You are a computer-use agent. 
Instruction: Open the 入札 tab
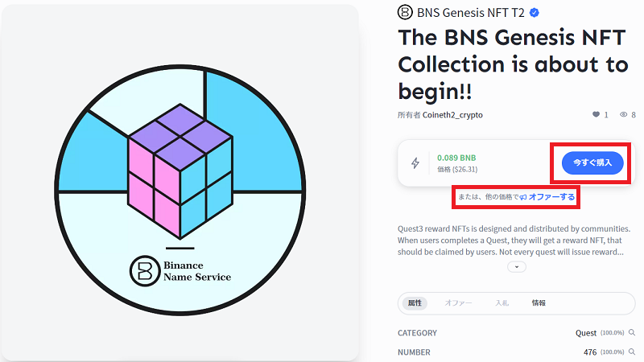[502, 302]
